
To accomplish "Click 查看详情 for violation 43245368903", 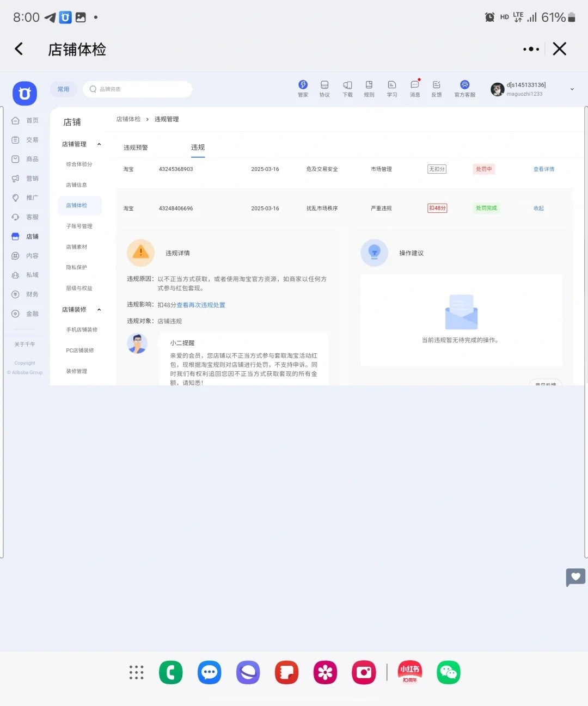I will pyautogui.click(x=544, y=169).
